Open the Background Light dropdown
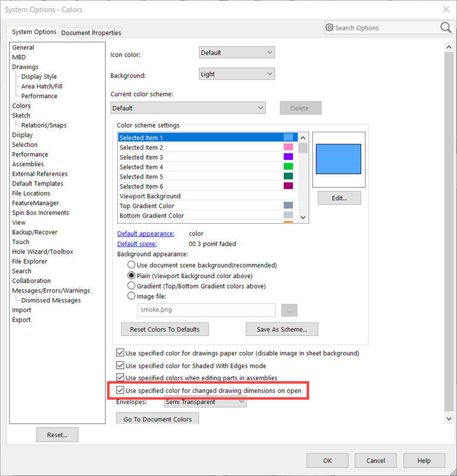The height and width of the screenshot is (476, 457). click(237, 74)
